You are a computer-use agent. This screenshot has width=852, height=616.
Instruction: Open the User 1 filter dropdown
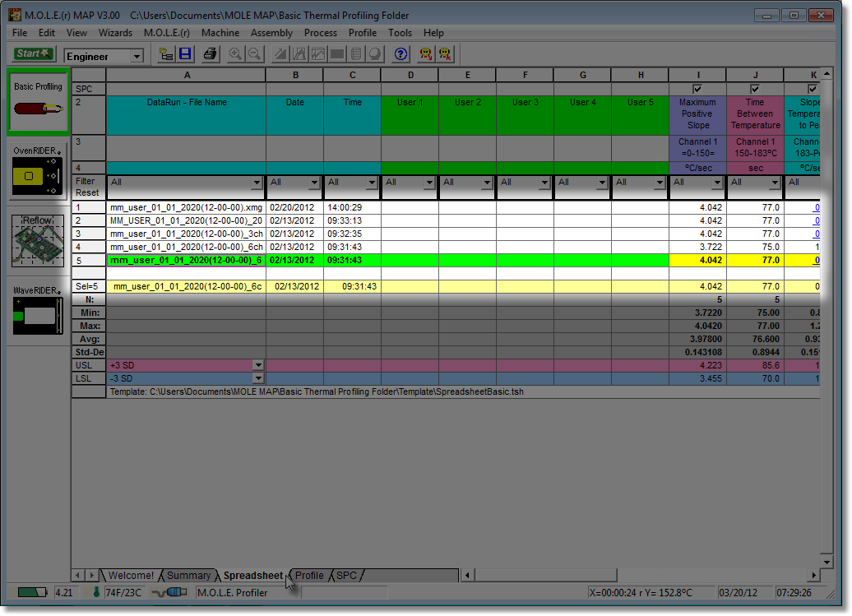coord(429,183)
